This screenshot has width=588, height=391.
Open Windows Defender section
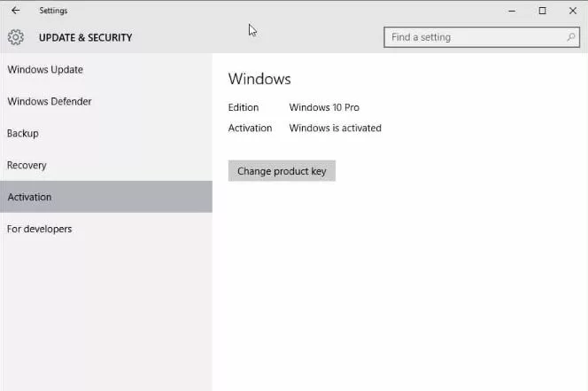coord(106,101)
